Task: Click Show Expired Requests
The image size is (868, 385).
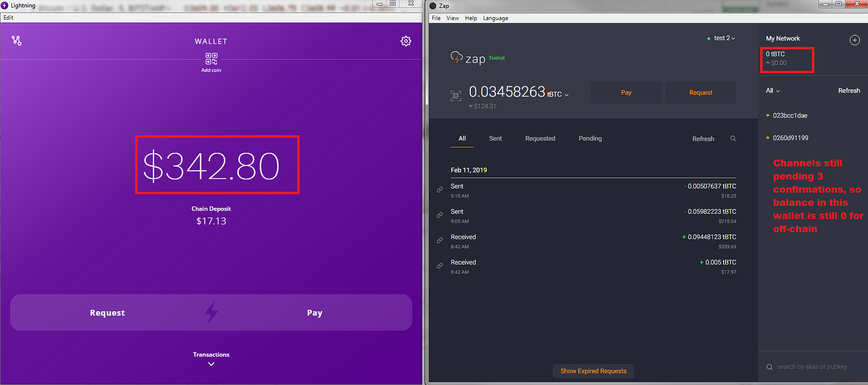Action: [x=593, y=371]
